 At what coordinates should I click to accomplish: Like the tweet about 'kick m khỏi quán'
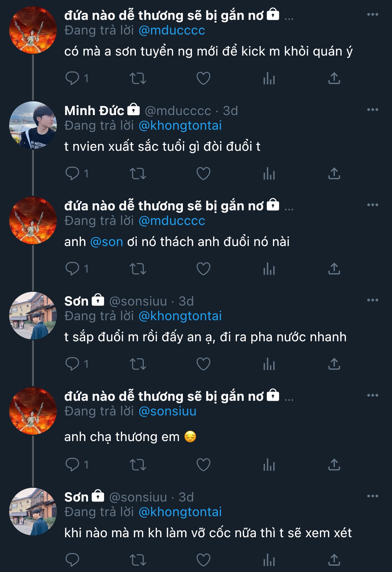tap(203, 78)
